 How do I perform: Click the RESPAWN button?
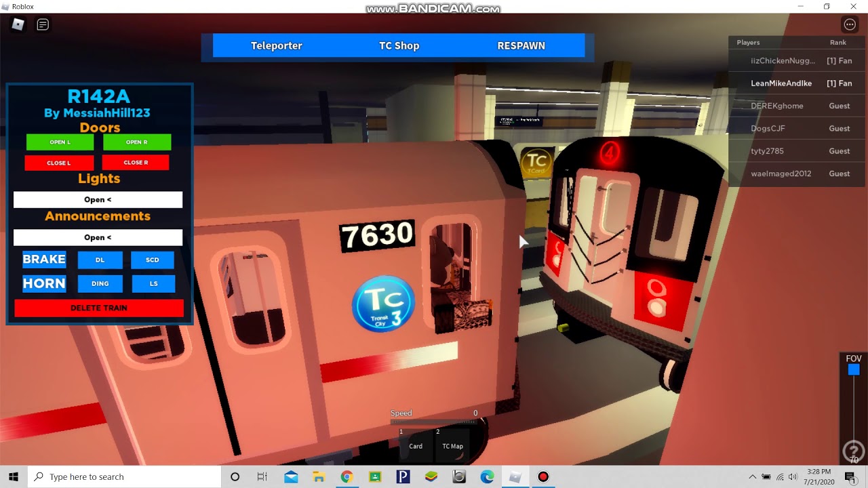[521, 45]
